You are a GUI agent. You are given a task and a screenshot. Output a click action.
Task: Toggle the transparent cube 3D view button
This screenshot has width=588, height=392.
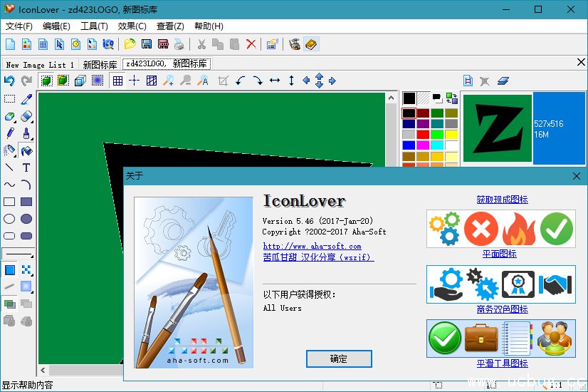pos(80,81)
